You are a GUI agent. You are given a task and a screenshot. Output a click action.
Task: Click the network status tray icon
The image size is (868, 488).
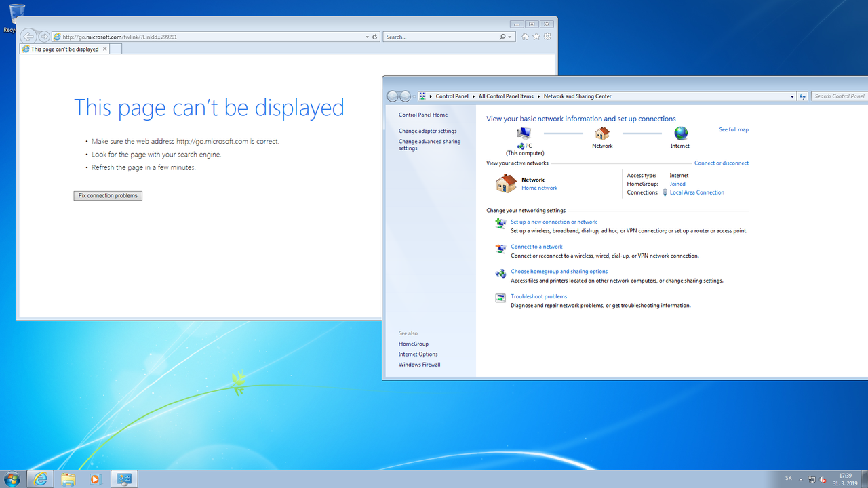pyautogui.click(x=812, y=479)
